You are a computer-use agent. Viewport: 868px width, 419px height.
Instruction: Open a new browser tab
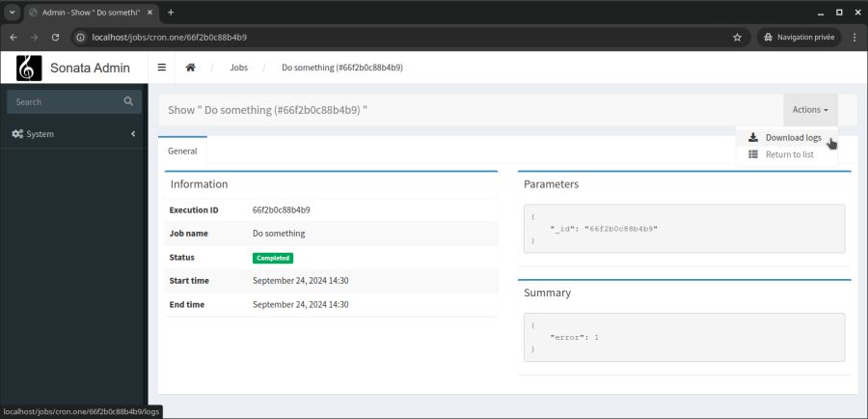171,13
